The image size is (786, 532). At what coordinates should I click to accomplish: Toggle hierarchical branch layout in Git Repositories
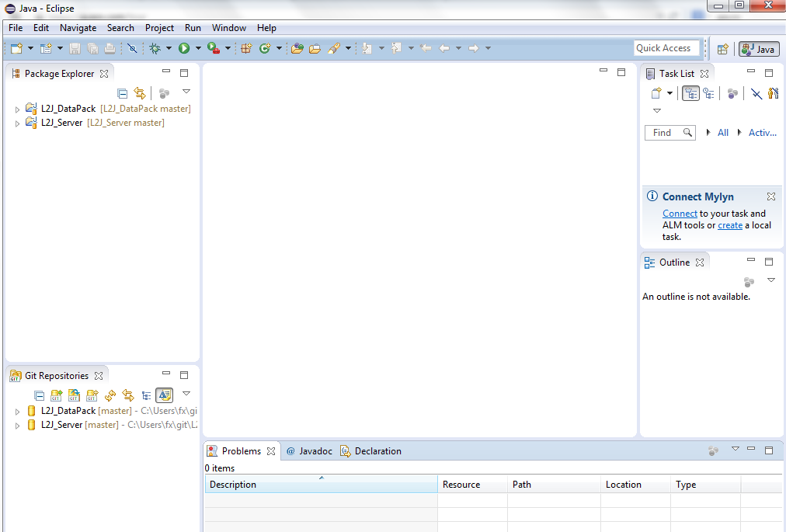(146, 395)
